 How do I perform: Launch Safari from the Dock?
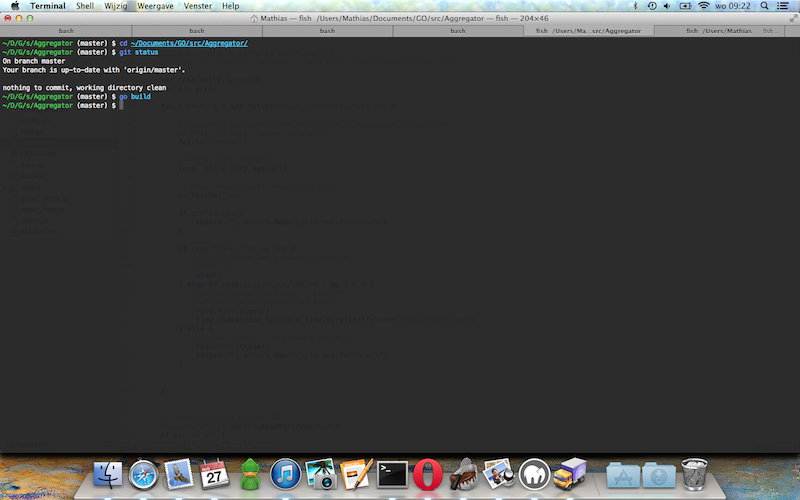coord(143,474)
